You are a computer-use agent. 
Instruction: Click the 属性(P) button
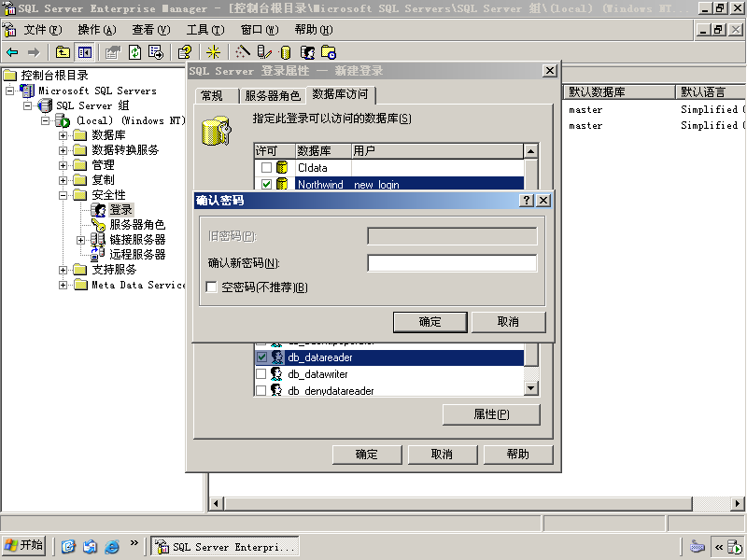click(x=491, y=414)
